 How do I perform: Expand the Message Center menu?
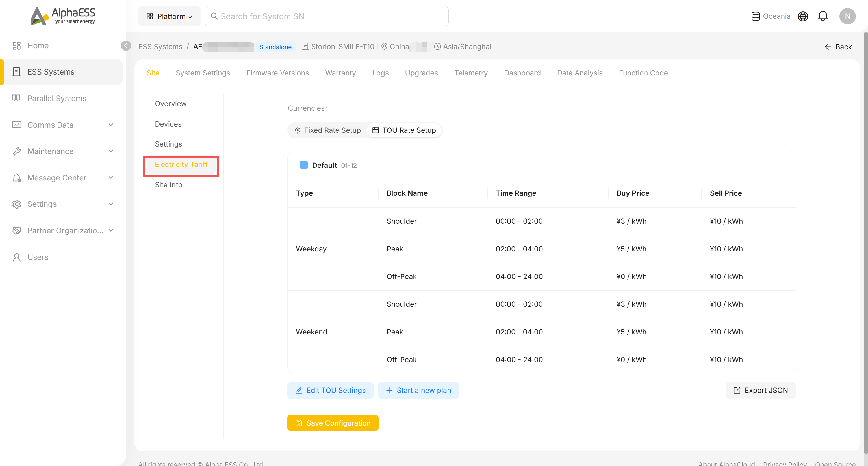[x=63, y=177]
